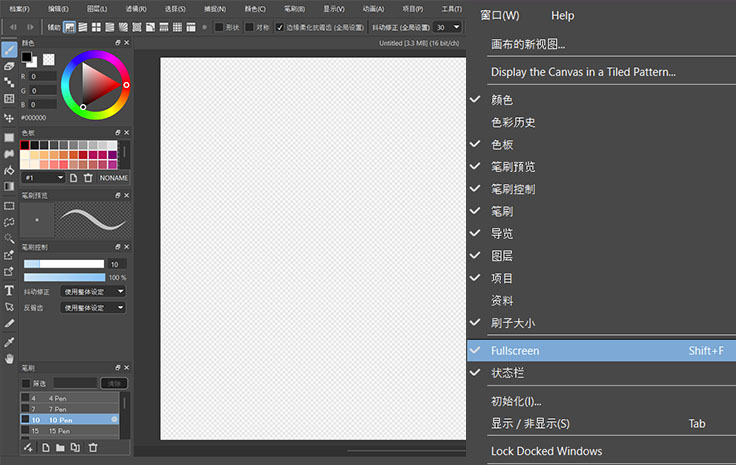Select the Lasso selection tool

pyautogui.click(x=9, y=222)
